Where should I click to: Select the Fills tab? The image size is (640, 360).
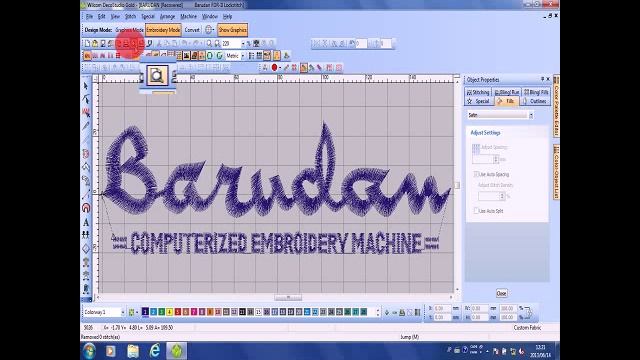click(507, 101)
